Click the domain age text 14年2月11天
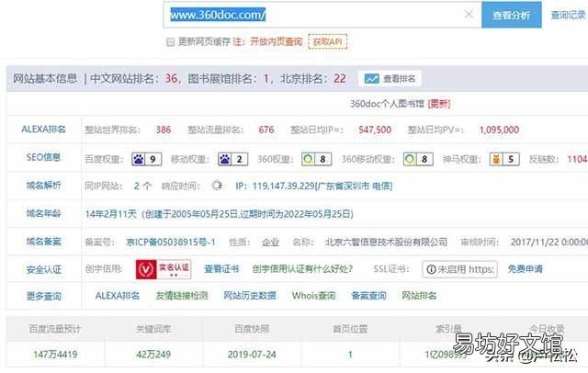The width and height of the screenshot is (588, 373). pyautogui.click(x=111, y=214)
